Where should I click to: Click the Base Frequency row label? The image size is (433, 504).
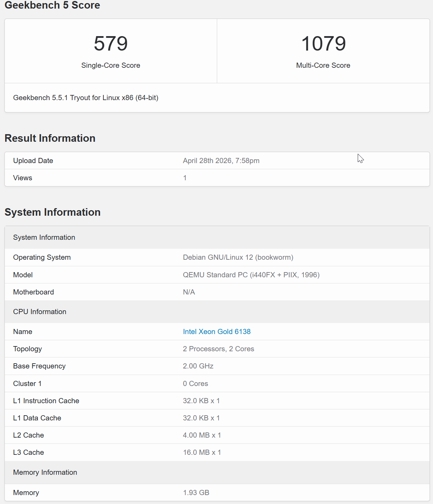[x=39, y=366]
